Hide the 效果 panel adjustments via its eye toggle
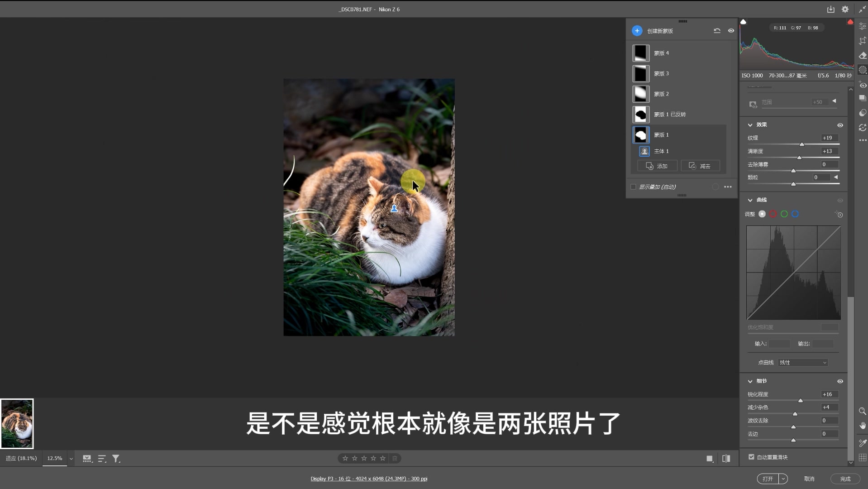Image resolution: width=868 pixels, height=489 pixels. pos(840,125)
